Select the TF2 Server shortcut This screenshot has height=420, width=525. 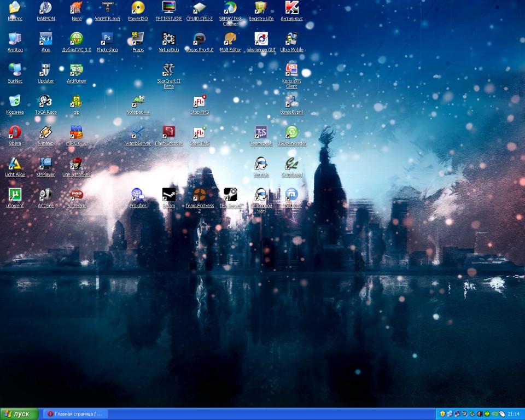coord(230,195)
